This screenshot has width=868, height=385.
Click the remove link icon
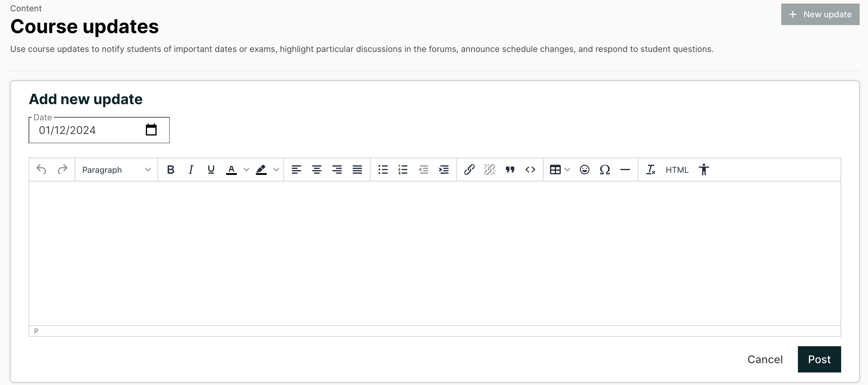pos(489,170)
